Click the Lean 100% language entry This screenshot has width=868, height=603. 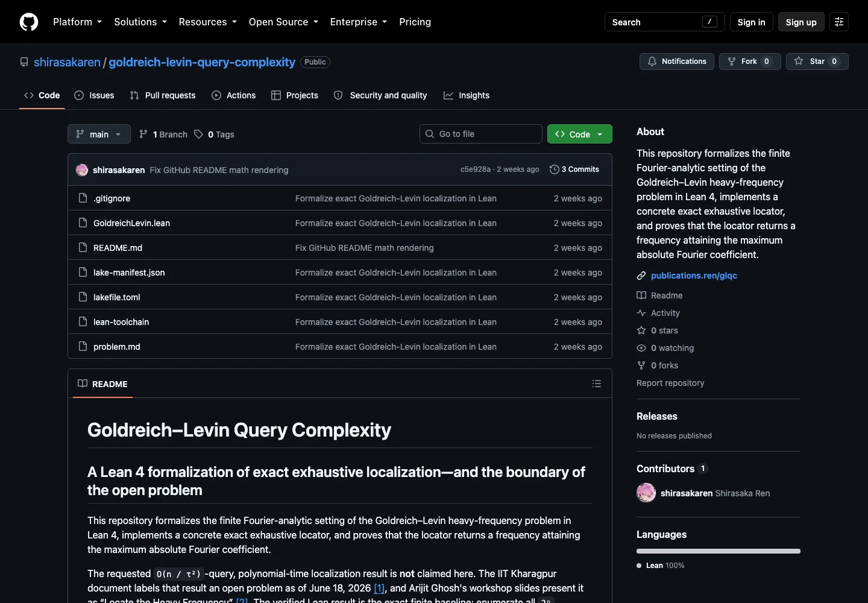(x=661, y=566)
